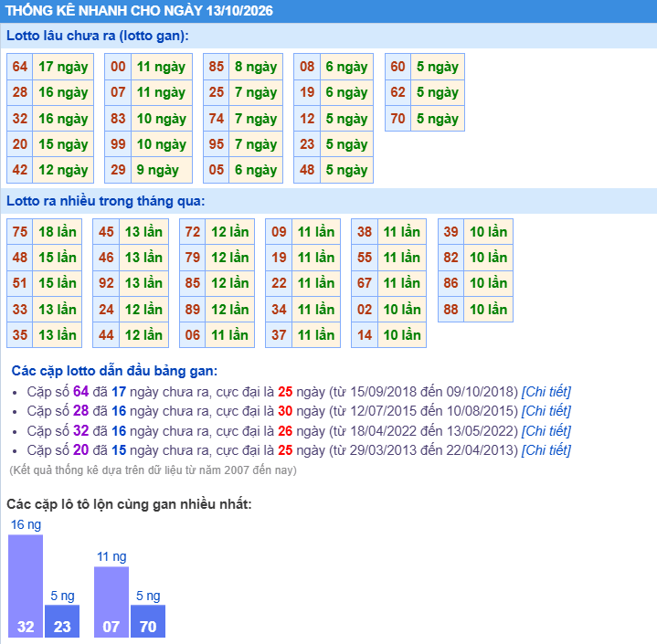The width and height of the screenshot is (657, 644).
Task: Click number 14 with 10 lần
Action: pyautogui.click(x=365, y=334)
